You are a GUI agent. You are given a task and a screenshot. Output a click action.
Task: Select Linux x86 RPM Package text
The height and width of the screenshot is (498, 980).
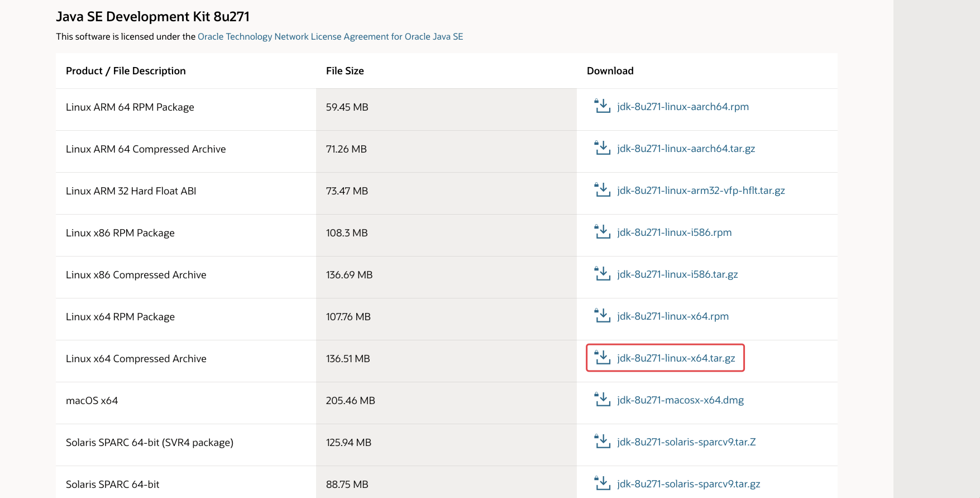[x=120, y=233]
